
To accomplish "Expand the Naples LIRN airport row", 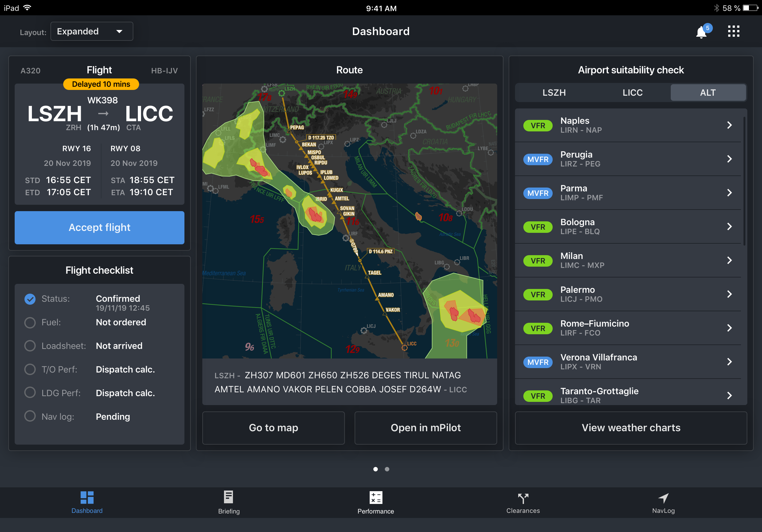I will point(628,125).
